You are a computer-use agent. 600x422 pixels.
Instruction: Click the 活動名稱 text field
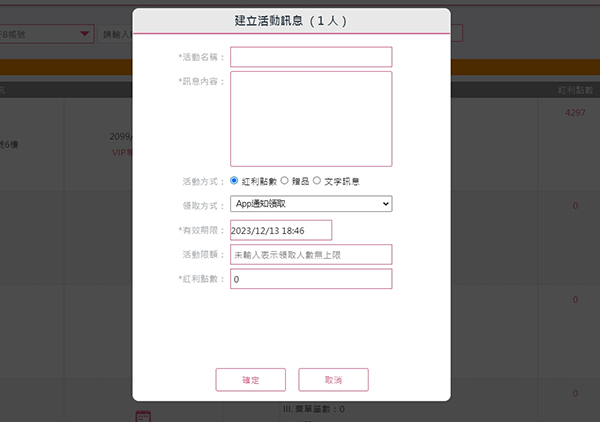[x=311, y=57]
